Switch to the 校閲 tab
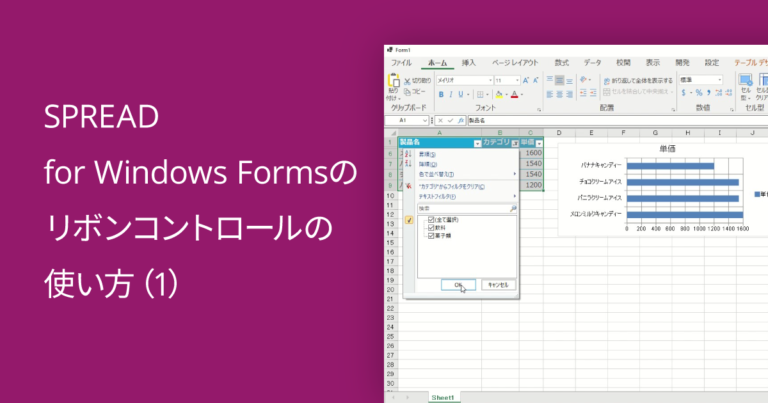This screenshot has width=768, height=403. pos(623,63)
